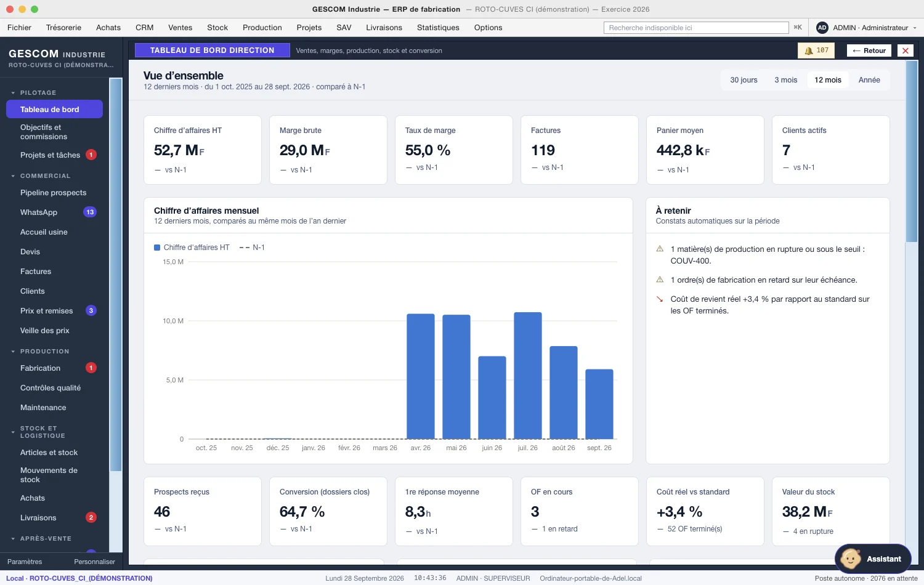
Task: Click the Prix et remises badge 3
Action: pos(91,310)
